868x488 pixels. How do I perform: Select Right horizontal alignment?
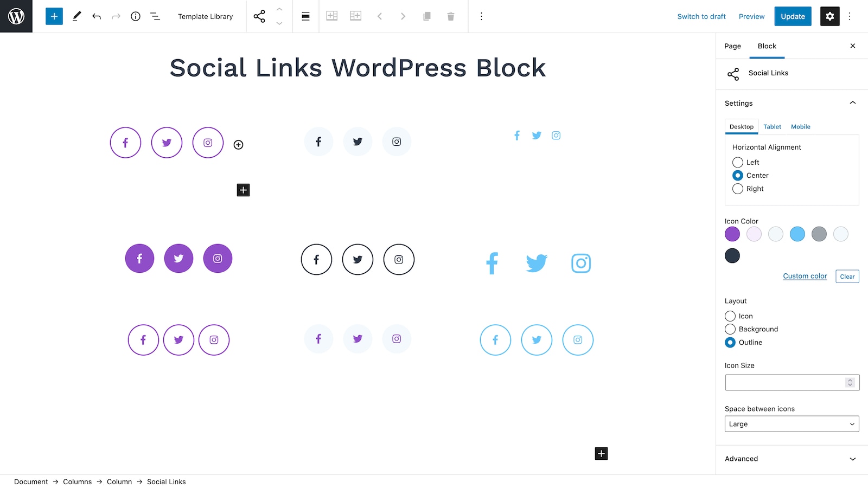click(738, 189)
